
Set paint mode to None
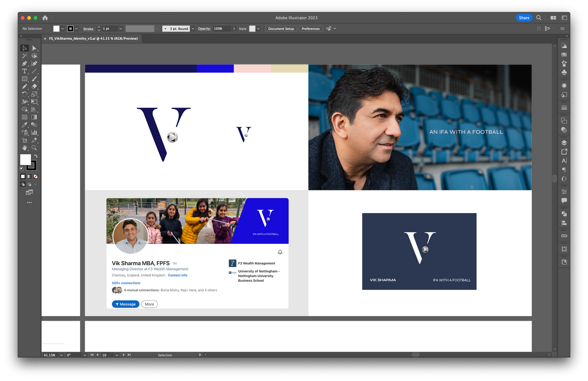[x=35, y=177]
